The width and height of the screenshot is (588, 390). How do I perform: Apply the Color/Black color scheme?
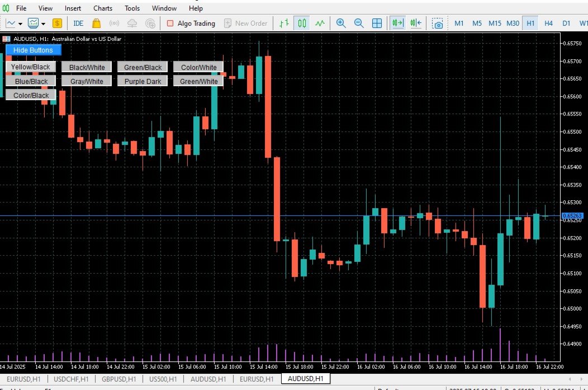31,95
